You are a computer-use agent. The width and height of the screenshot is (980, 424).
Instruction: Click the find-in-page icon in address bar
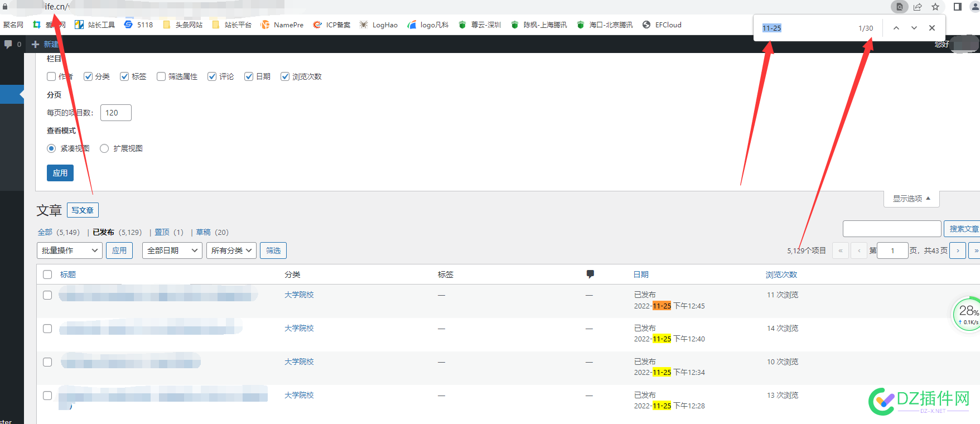899,7
